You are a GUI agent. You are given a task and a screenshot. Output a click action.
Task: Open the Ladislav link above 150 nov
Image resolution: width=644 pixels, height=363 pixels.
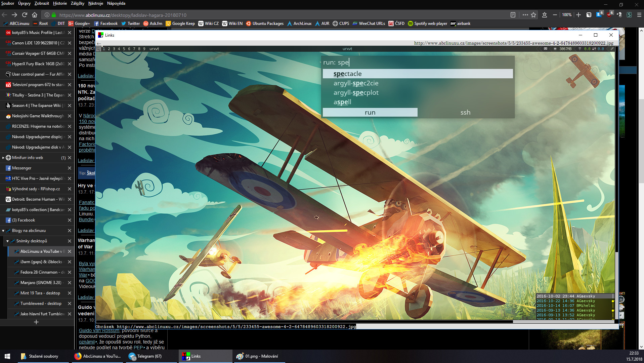pyautogui.click(x=86, y=76)
